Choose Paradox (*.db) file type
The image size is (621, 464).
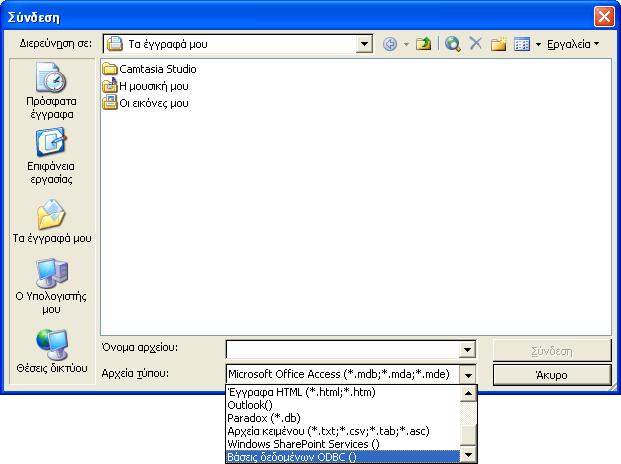(x=343, y=418)
